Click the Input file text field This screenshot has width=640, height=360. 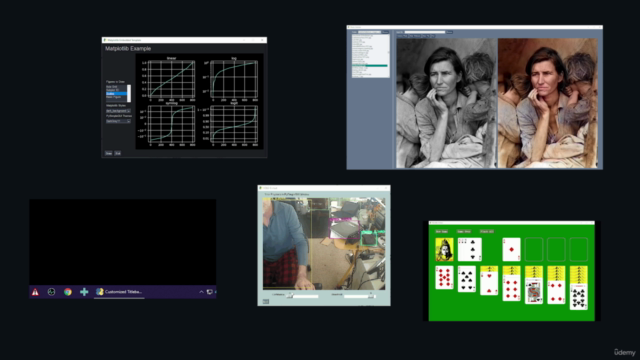coord(425,32)
